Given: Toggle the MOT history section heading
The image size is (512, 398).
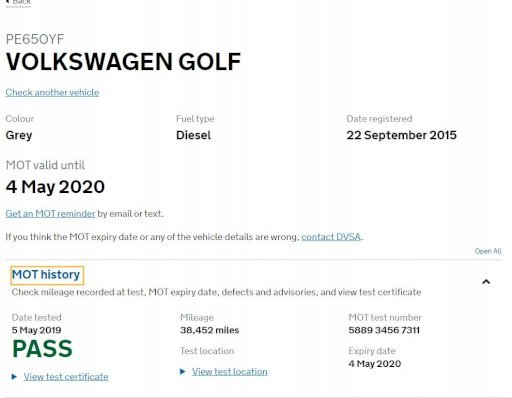Looking at the screenshot, I should click(x=46, y=275).
